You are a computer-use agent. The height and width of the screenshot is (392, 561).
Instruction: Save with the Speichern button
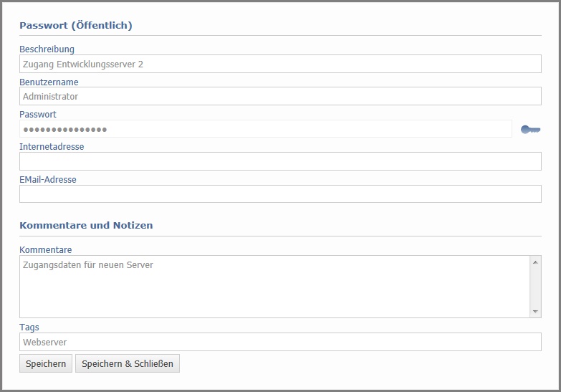46,364
